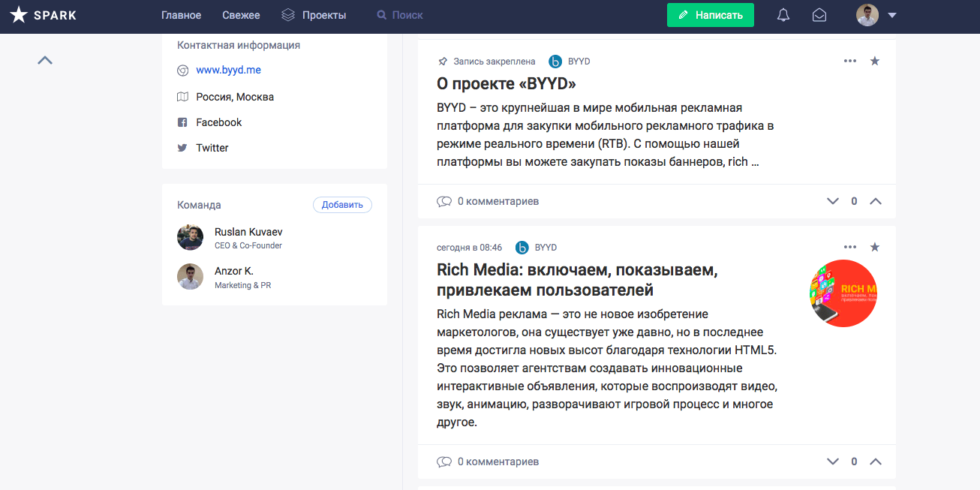Click the Написать button
Viewport: 980px width, 490px height.
[711, 15]
